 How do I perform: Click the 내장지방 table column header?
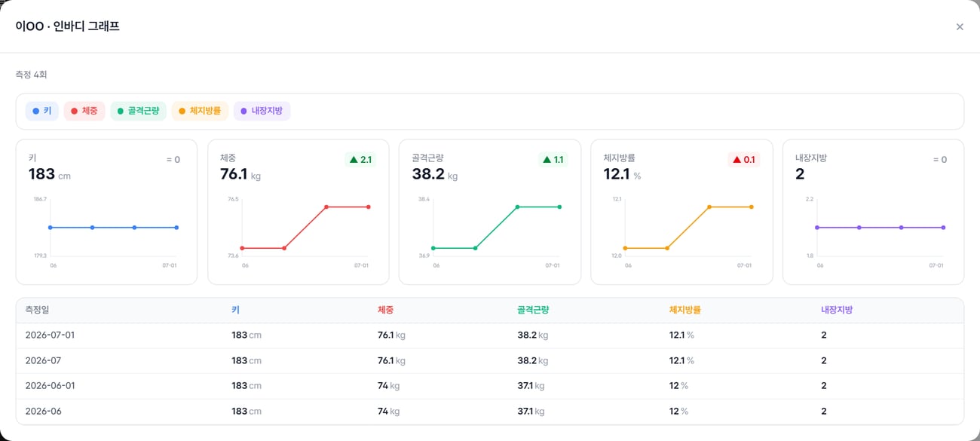837,310
